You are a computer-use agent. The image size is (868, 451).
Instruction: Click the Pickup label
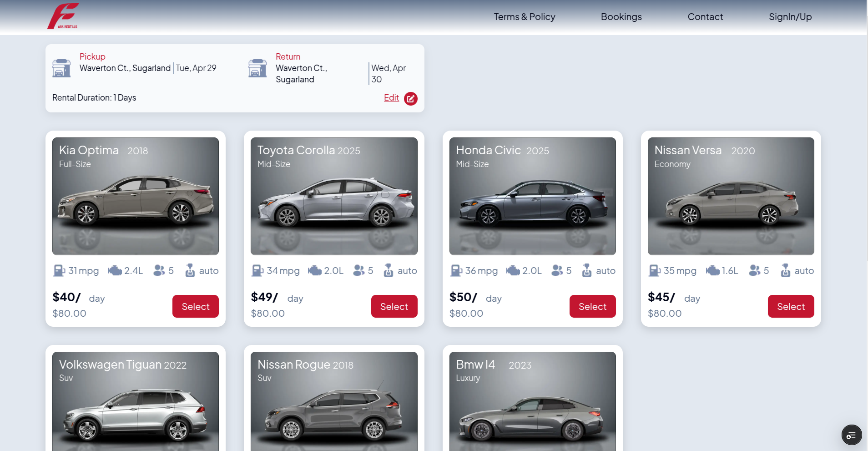pyautogui.click(x=92, y=56)
